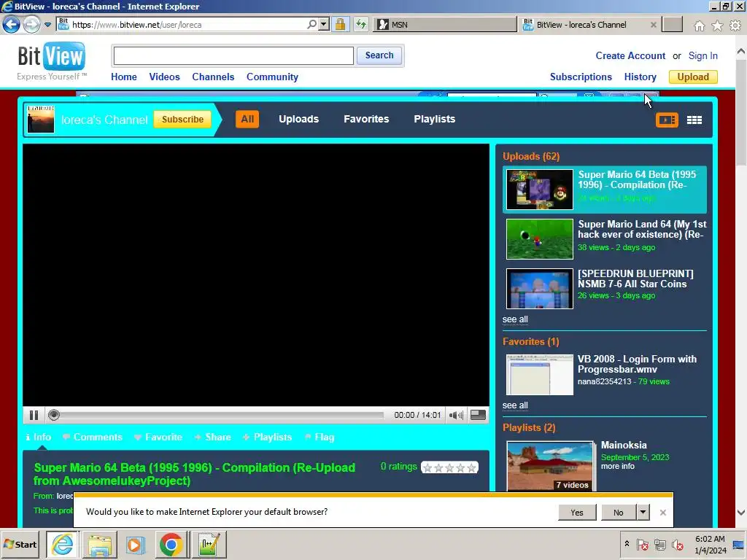747x560 pixels.
Task: Dismiss the default browser notification bar
Action: 662,513
